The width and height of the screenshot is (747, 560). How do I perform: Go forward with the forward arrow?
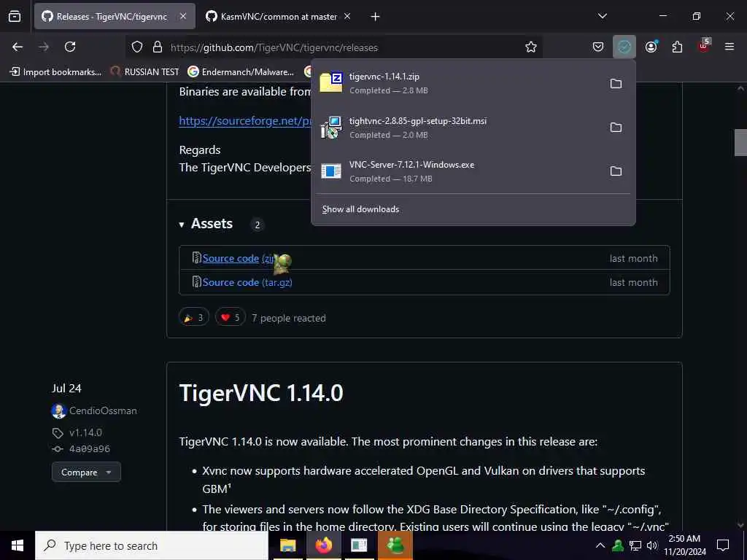[44, 47]
